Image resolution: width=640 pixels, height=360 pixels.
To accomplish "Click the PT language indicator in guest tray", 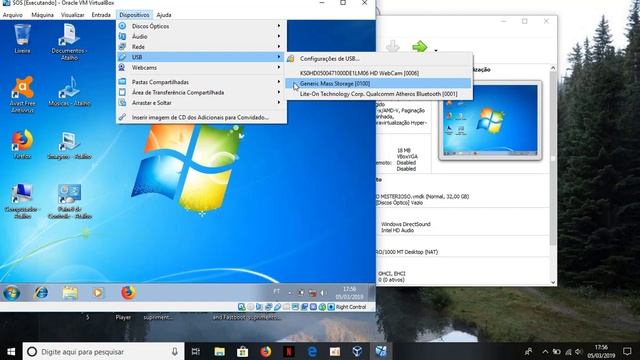I will (277, 292).
